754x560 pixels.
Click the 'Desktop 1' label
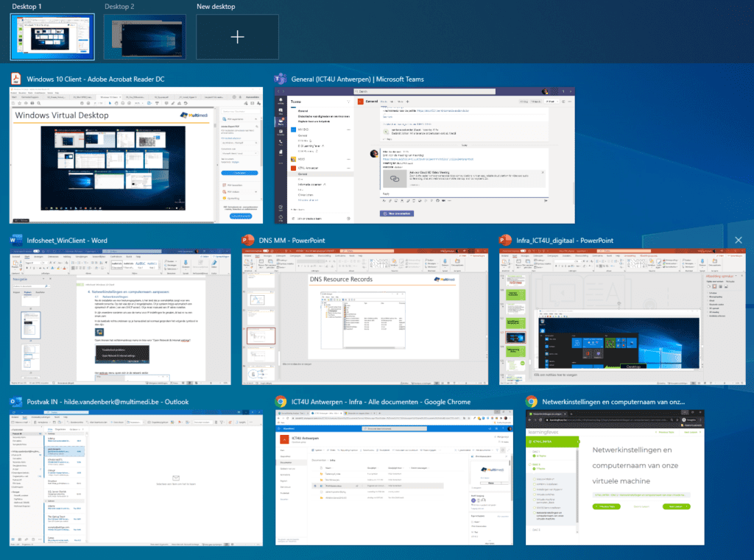click(27, 6)
